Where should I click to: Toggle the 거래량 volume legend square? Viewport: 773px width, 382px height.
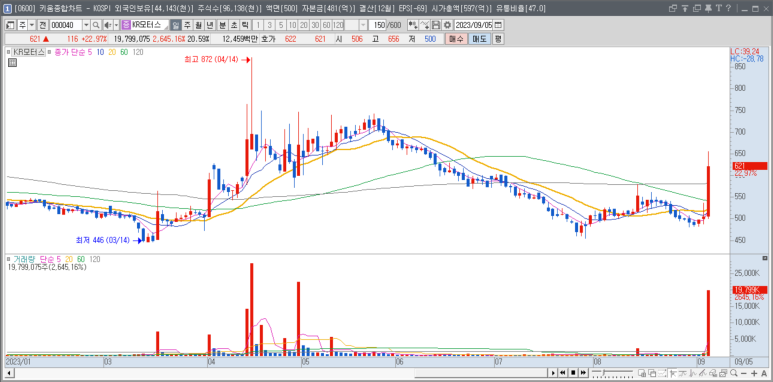(7, 259)
